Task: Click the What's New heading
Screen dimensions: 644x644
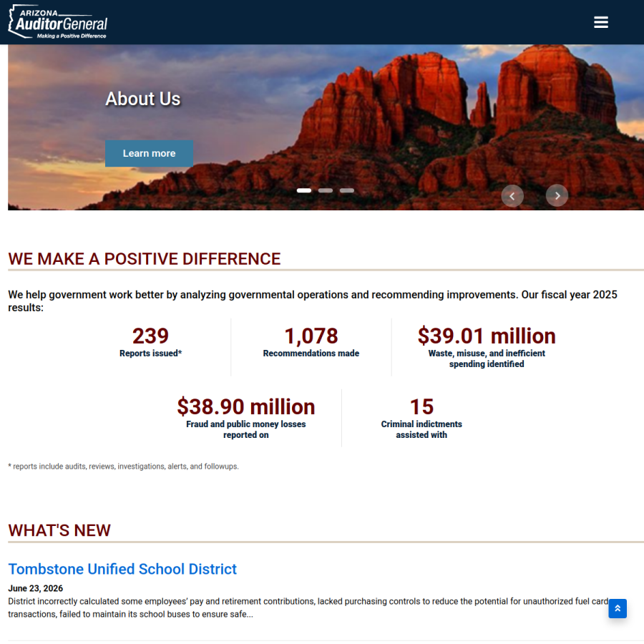Action: tap(59, 530)
